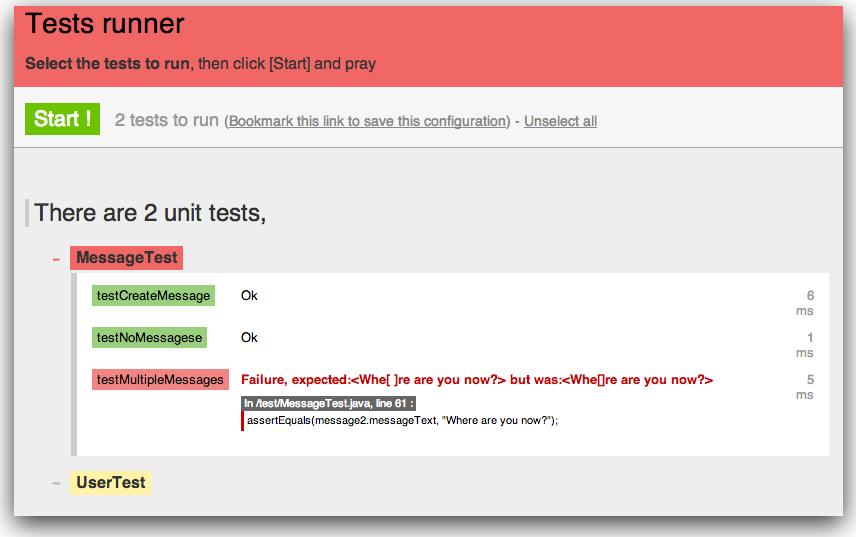Image resolution: width=856 pixels, height=537 pixels.
Task: Click the 5 ms duration of testMultipleMessages
Action: [x=805, y=387]
